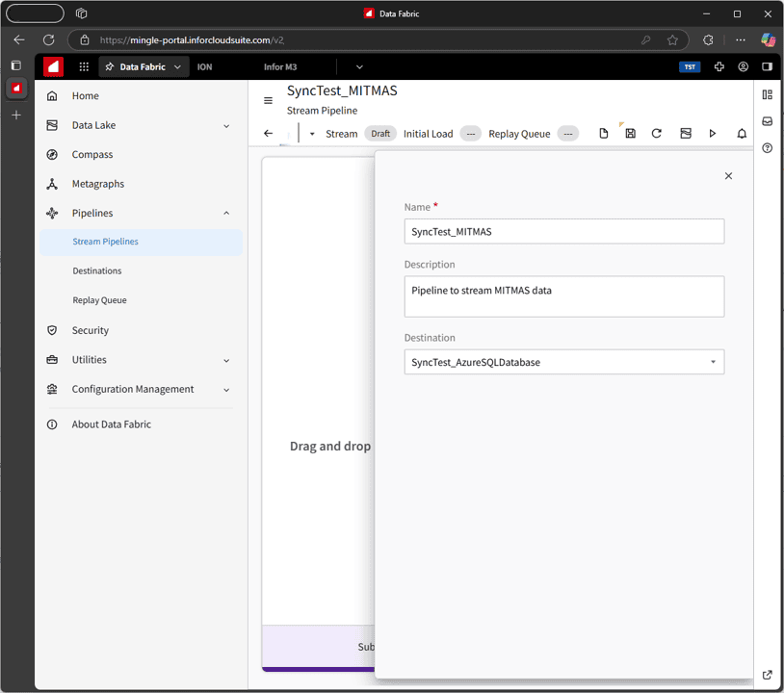Click the TST environment badge

pos(690,66)
